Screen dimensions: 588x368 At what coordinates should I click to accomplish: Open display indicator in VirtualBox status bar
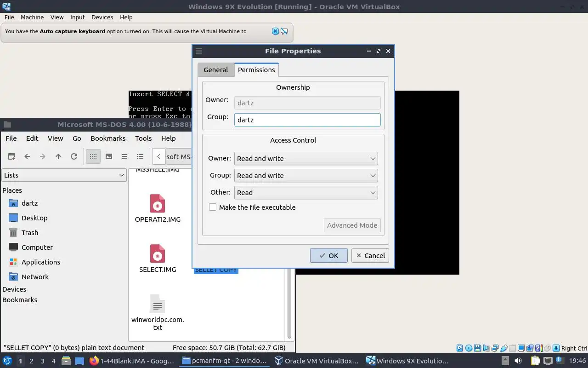(521, 348)
